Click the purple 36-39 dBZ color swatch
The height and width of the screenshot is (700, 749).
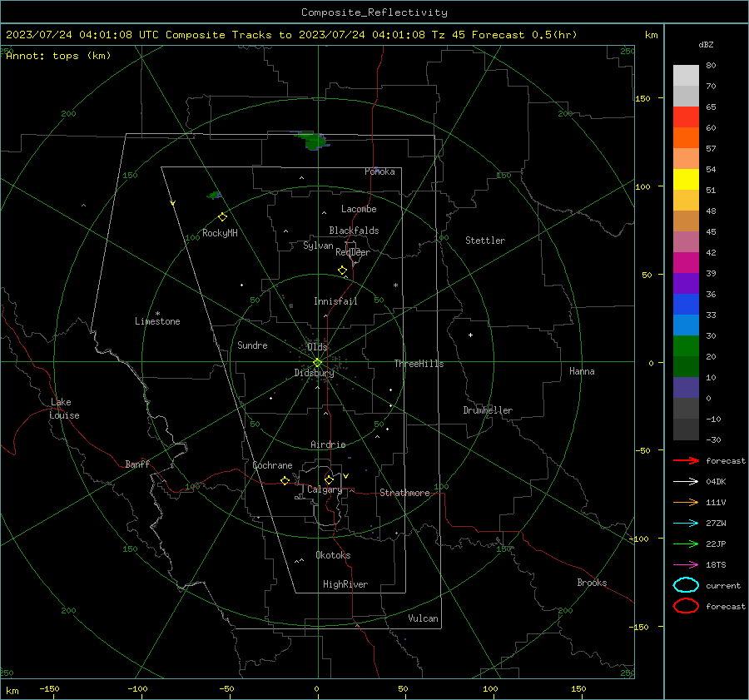pos(686,283)
